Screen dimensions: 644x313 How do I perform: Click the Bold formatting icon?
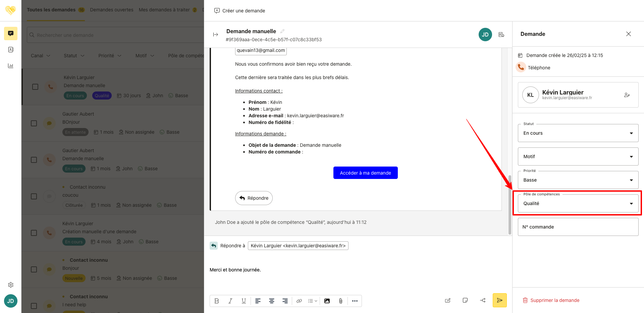(217, 301)
